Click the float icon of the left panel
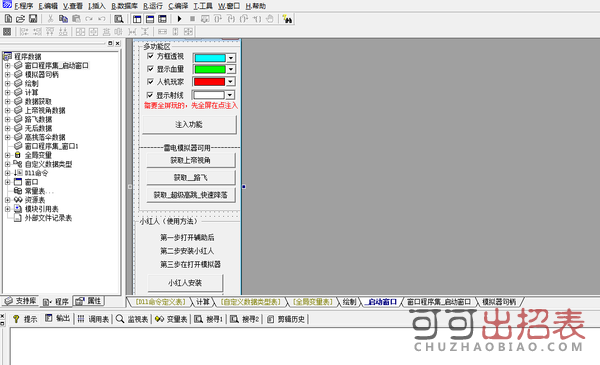This screenshot has width=600, height=365. click(110, 43)
